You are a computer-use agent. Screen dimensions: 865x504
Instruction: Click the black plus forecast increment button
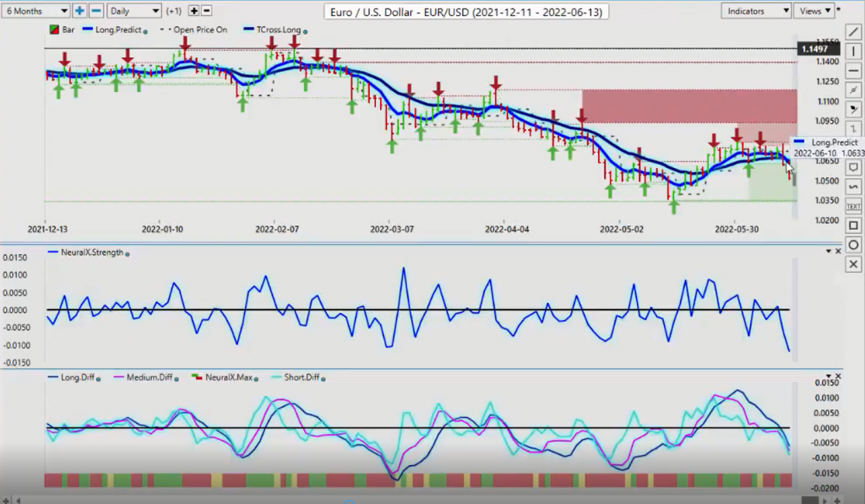193,10
